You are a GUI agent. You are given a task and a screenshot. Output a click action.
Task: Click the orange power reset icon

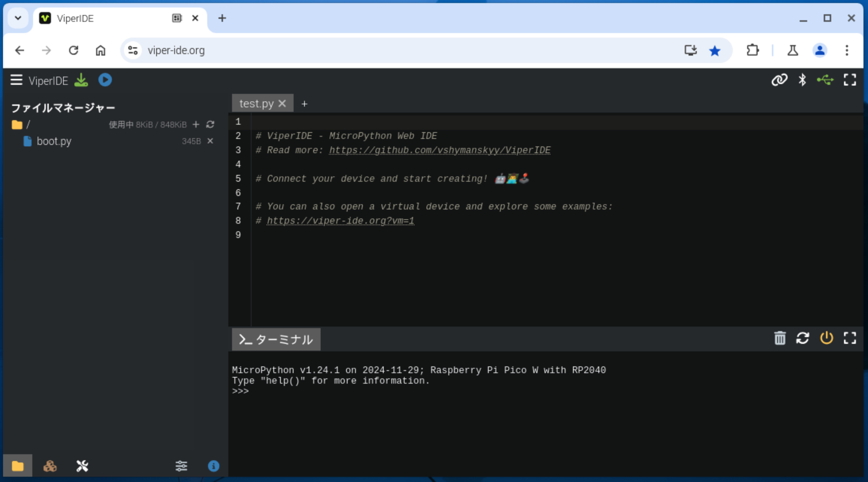pyautogui.click(x=826, y=338)
